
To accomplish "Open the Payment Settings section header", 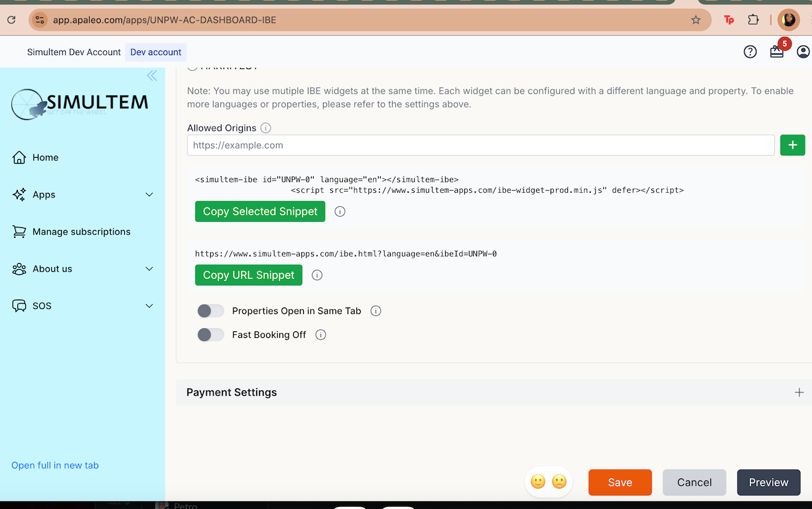I will [494, 392].
